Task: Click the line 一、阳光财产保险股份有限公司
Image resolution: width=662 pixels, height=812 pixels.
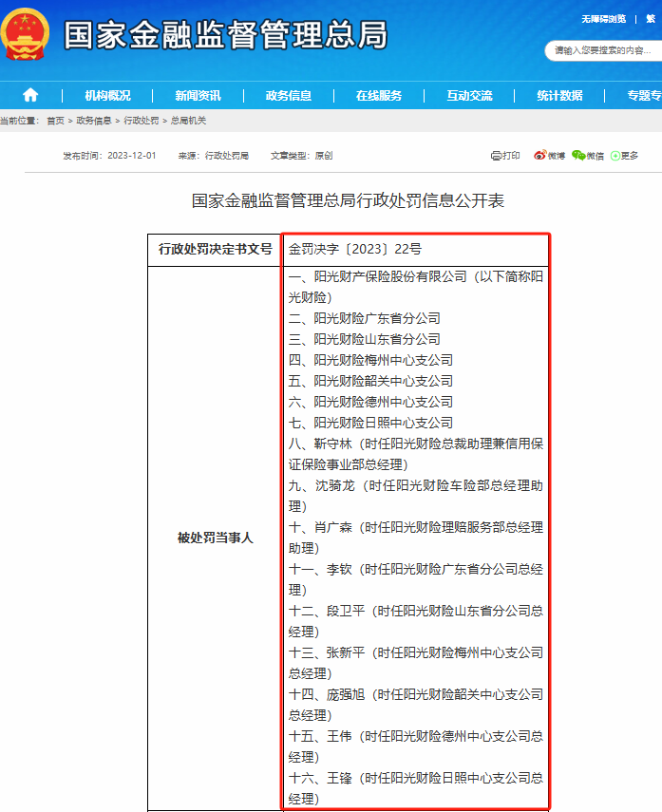Action: click(415, 287)
